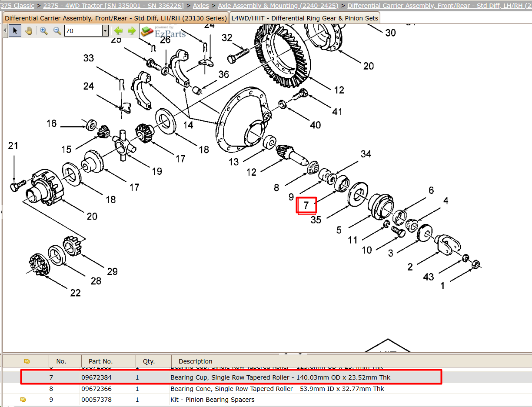Click the Bearing Cup 140.03mm OD description
This screenshot has height=407, width=532.
tap(280, 377)
